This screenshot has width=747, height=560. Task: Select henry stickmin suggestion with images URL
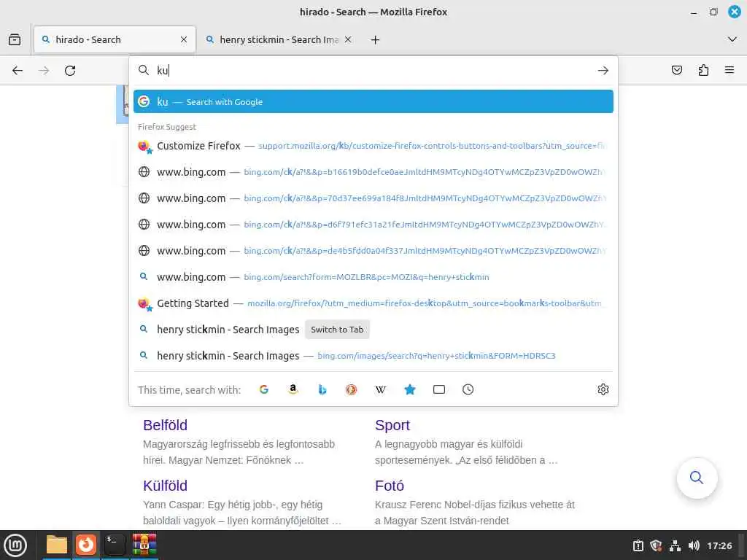tap(373, 356)
